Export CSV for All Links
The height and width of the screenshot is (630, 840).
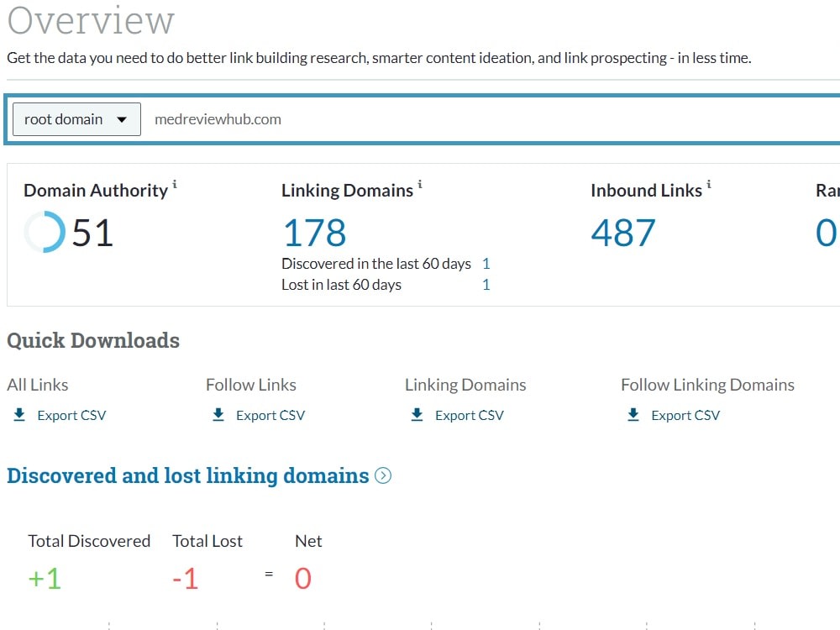tap(71, 415)
